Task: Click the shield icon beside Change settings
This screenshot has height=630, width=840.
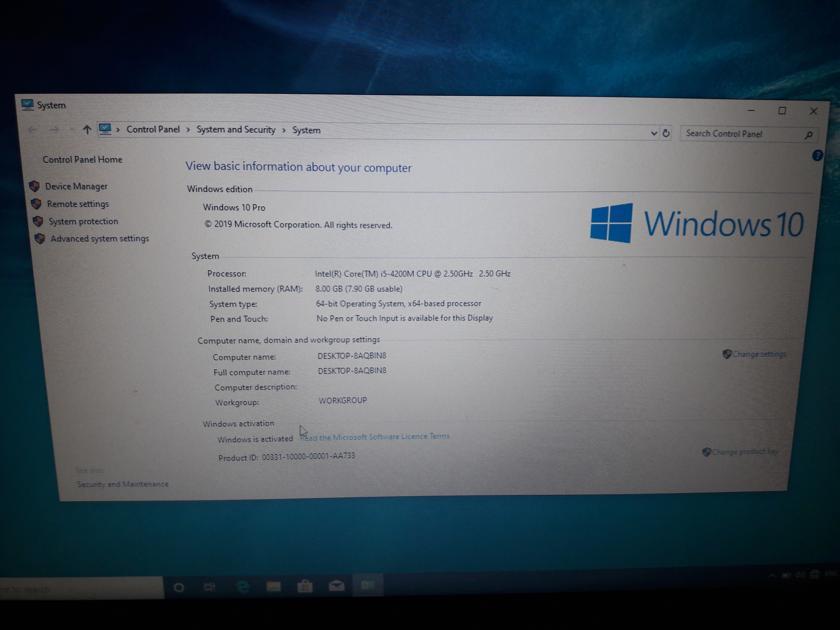Action: click(x=726, y=354)
